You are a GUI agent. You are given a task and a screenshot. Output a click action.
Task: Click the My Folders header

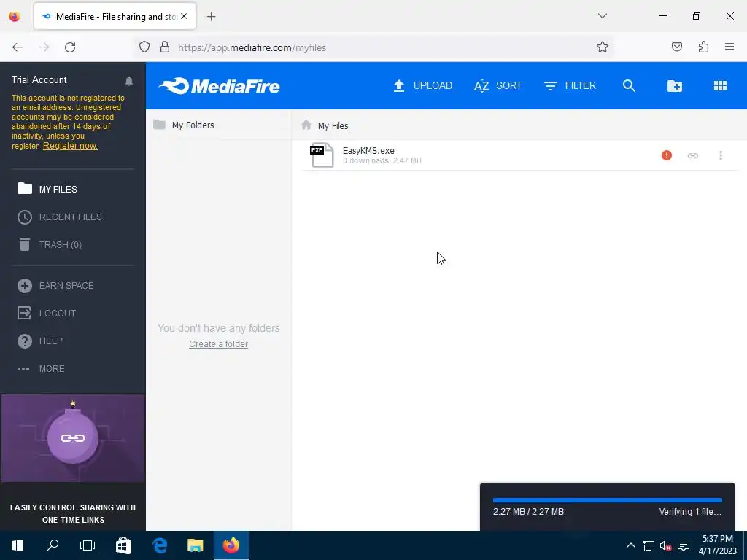183,125
